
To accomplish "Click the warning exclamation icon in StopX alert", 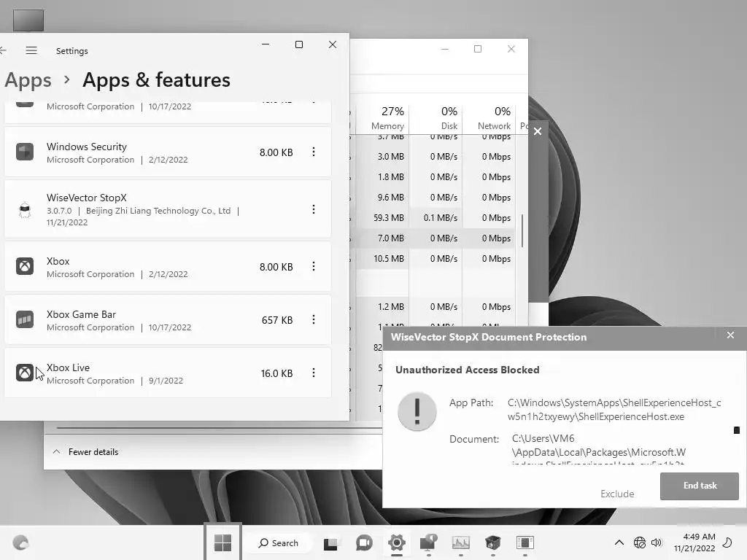I will point(417,412).
